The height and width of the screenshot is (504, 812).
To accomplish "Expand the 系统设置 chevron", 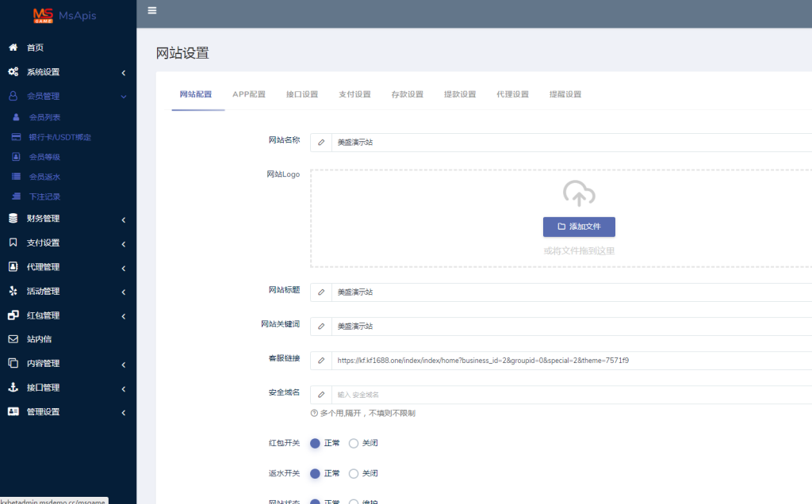I will (x=123, y=73).
